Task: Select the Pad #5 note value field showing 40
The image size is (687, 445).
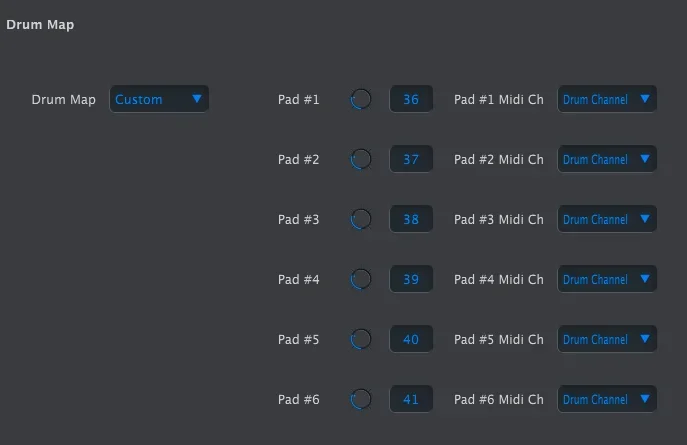Action: click(411, 339)
